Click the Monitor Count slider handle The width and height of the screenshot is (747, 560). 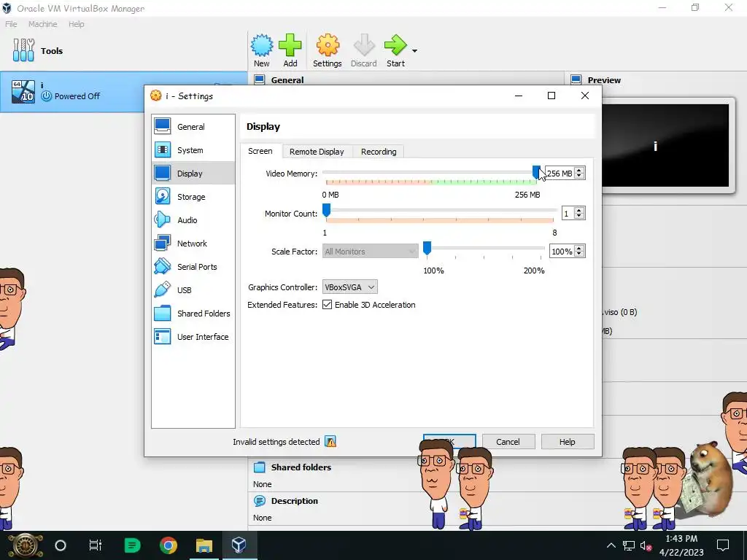point(326,210)
